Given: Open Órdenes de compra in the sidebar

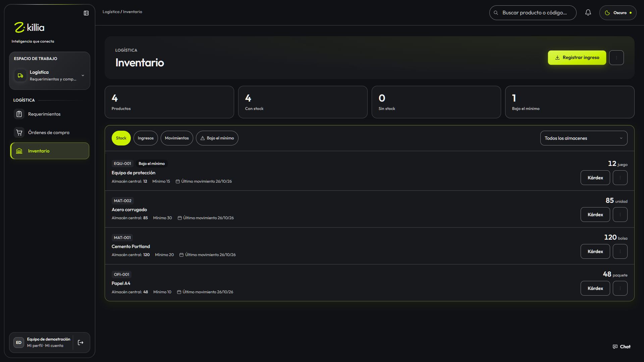Looking at the screenshot, I should coord(50,133).
